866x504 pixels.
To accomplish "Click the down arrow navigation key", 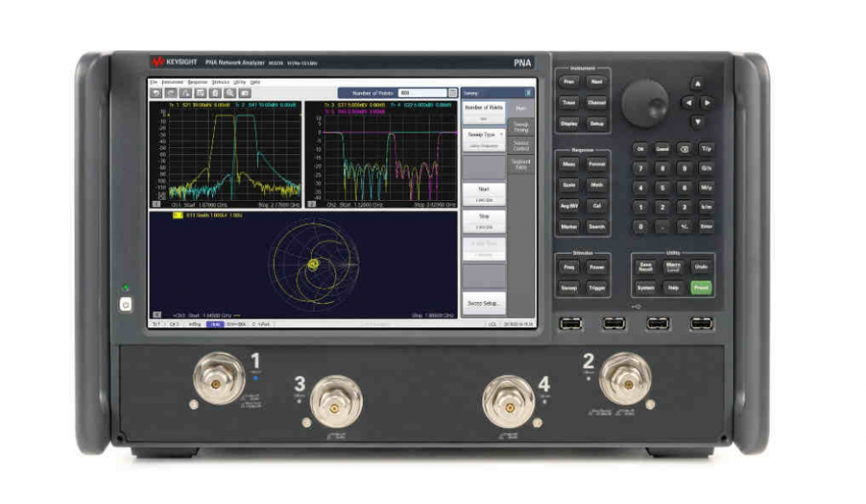I will coord(697,121).
